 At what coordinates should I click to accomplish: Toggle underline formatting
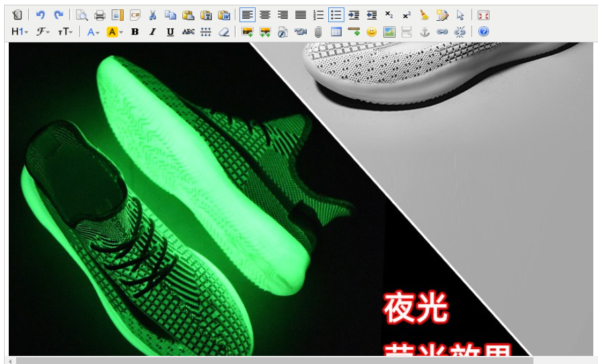pos(170,32)
